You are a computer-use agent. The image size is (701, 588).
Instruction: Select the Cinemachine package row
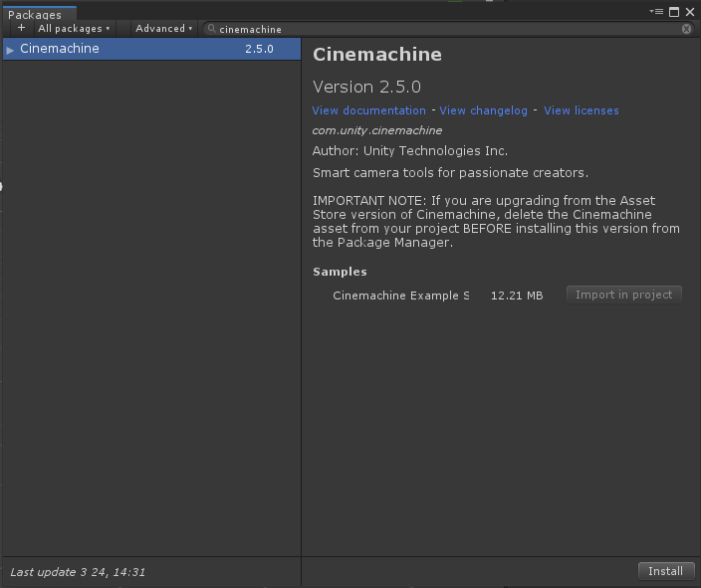pyautogui.click(x=151, y=49)
